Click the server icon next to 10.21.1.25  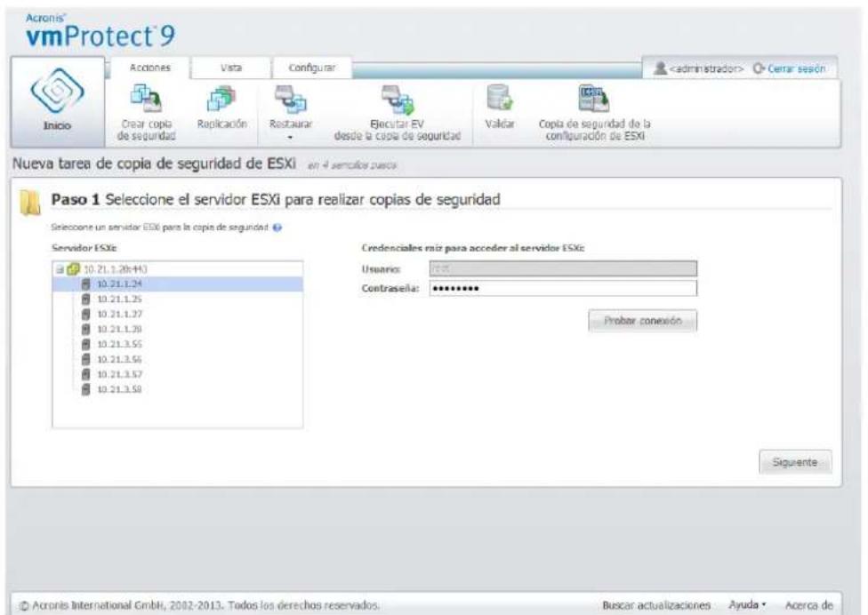point(85,300)
